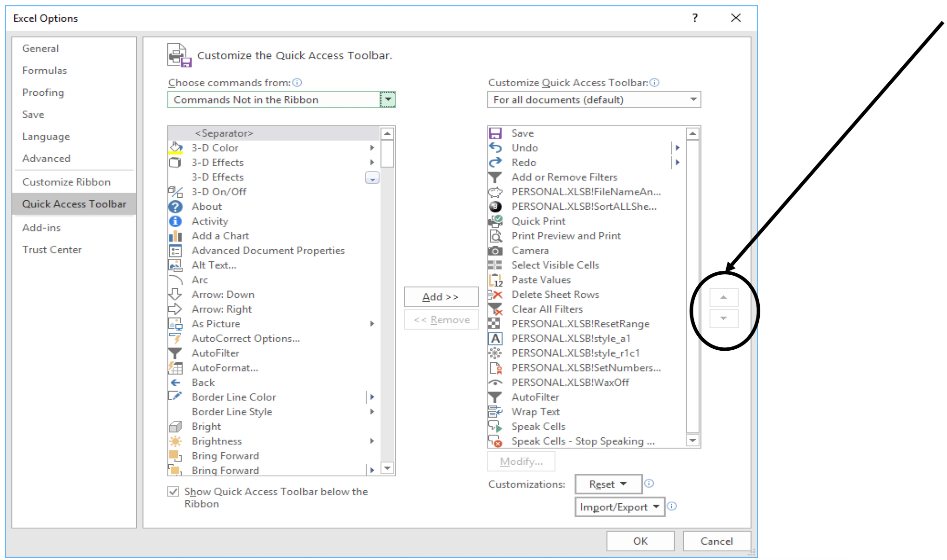947x560 pixels.
Task: Select the Undo arrow icon
Action: (x=495, y=148)
